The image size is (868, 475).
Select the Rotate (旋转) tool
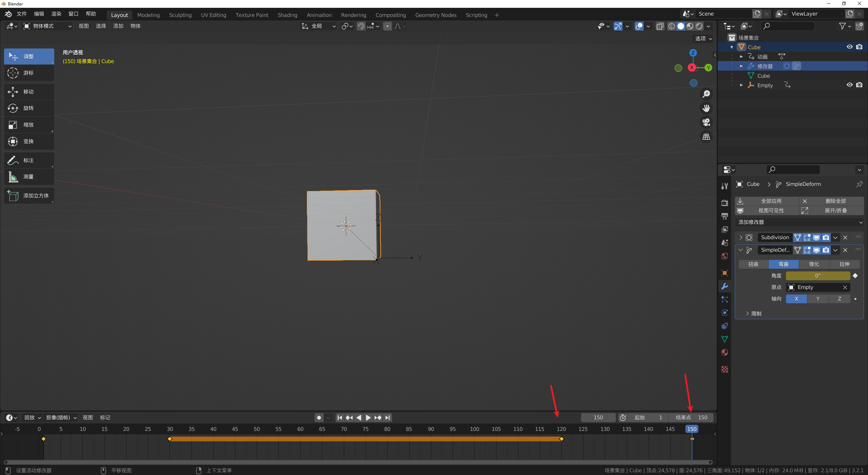pyautogui.click(x=29, y=108)
